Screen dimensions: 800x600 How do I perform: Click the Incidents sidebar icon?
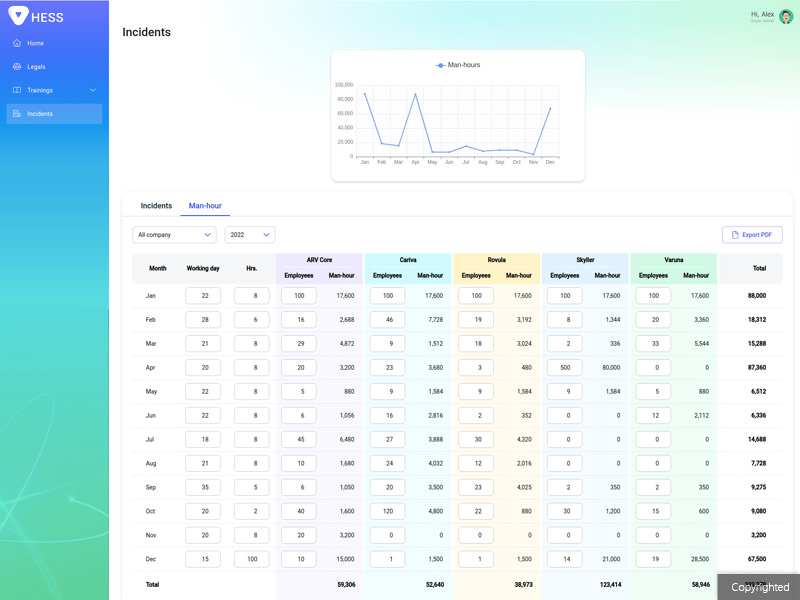(x=17, y=114)
